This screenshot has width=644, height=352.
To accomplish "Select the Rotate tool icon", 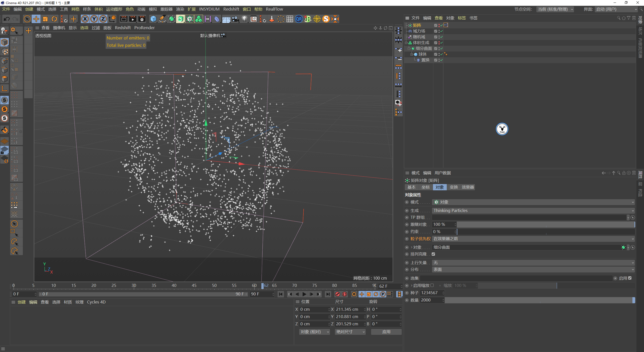I will pyautogui.click(x=54, y=19).
